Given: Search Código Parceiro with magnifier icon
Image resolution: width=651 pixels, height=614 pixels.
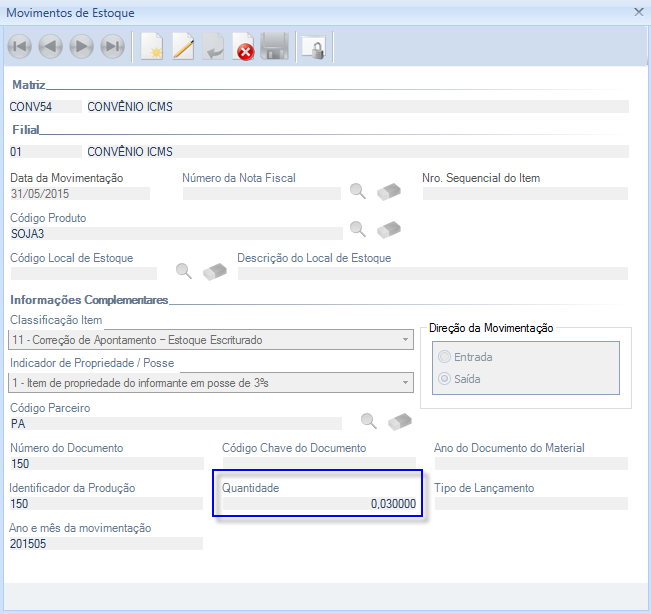Looking at the screenshot, I should point(369,421).
